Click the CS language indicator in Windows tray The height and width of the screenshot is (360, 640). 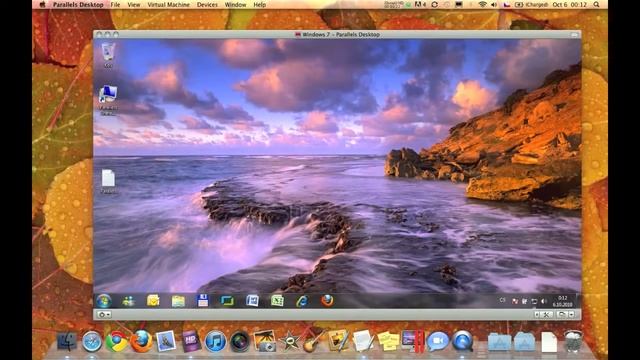[x=502, y=300]
